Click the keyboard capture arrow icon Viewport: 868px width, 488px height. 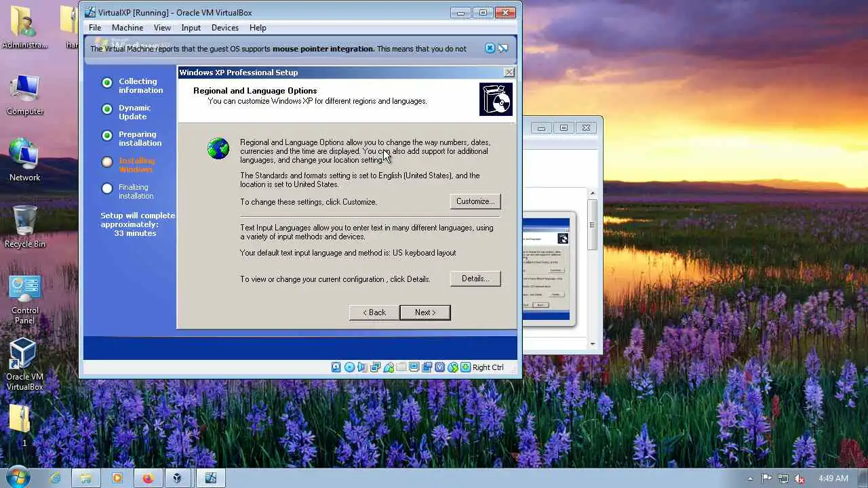pyautogui.click(x=466, y=367)
